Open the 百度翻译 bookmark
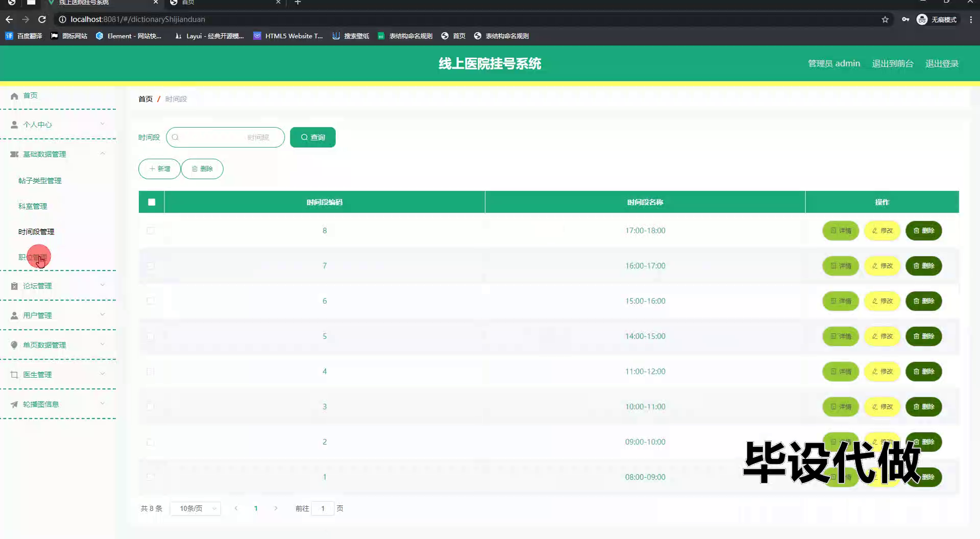980x539 pixels. 23,36
